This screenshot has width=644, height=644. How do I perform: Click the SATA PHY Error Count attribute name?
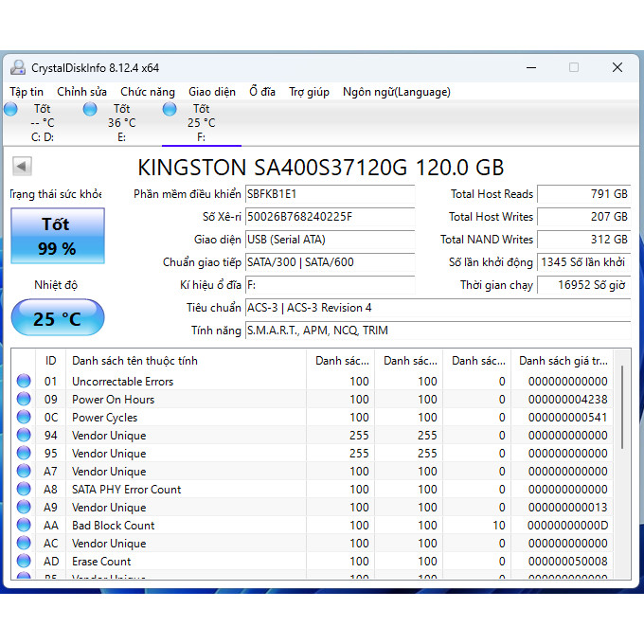point(126,490)
